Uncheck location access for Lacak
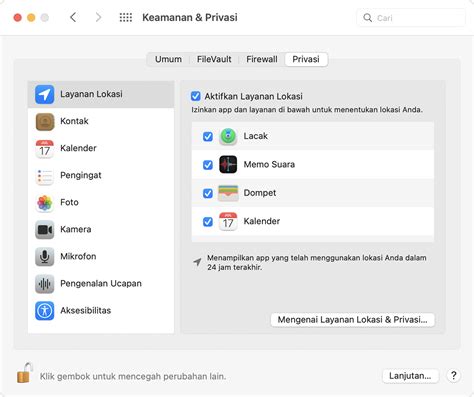Screen dimensions: 474x397 point(208,136)
